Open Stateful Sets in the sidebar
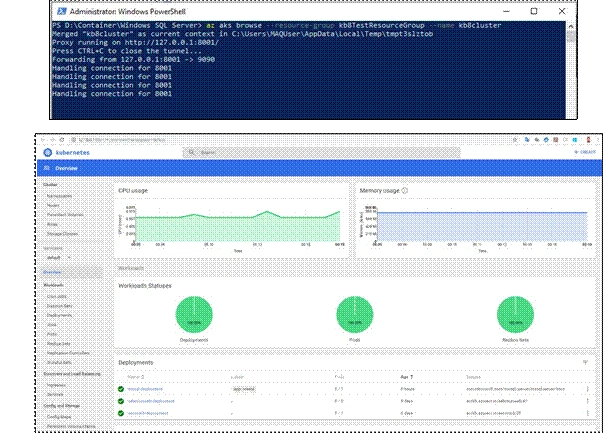 pyautogui.click(x=59, y=362)
